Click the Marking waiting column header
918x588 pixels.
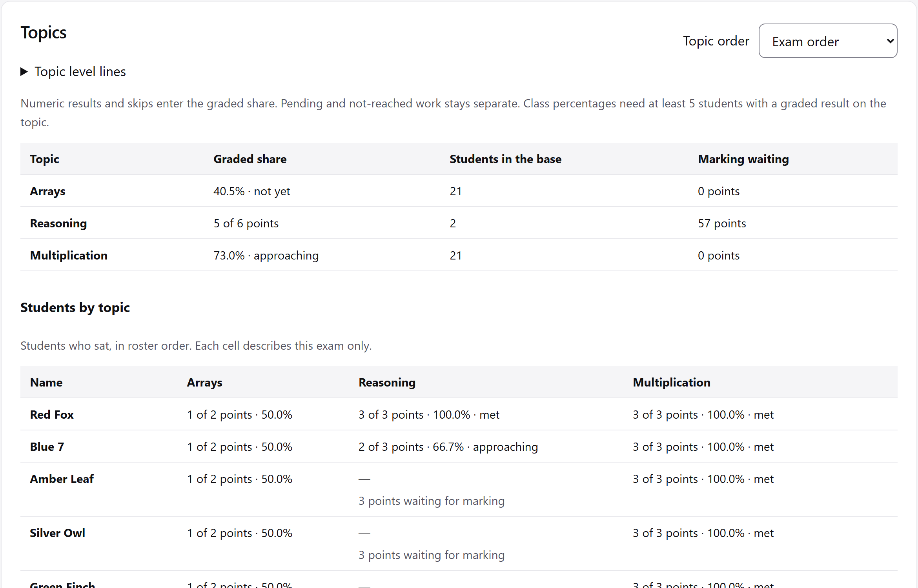click(x=743, y=159)
